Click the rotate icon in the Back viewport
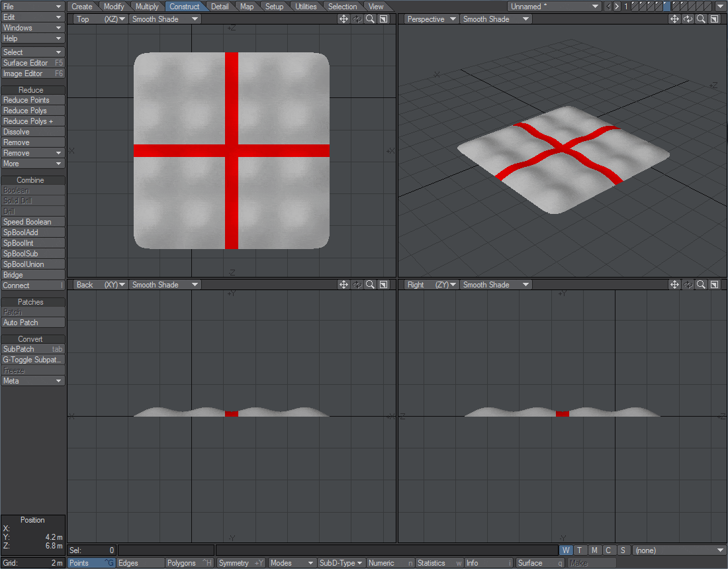This screenshot has height=569, width=728. 357,285
